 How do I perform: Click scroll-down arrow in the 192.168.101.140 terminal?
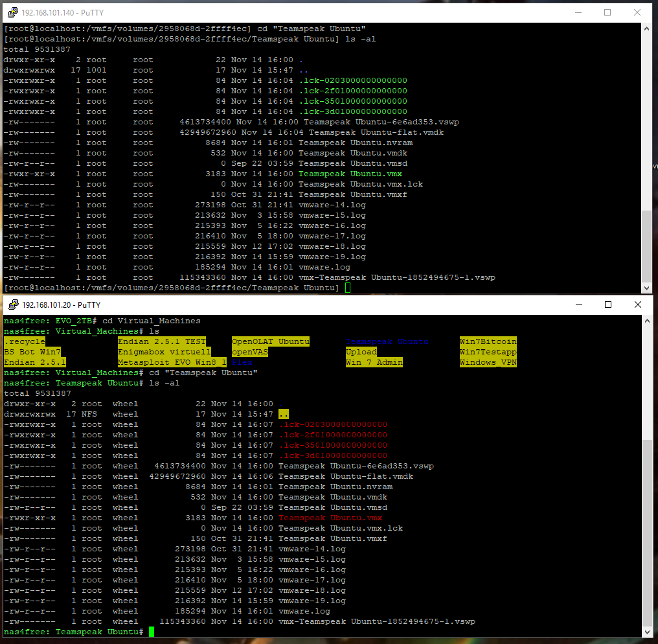(x=647, y=287)
